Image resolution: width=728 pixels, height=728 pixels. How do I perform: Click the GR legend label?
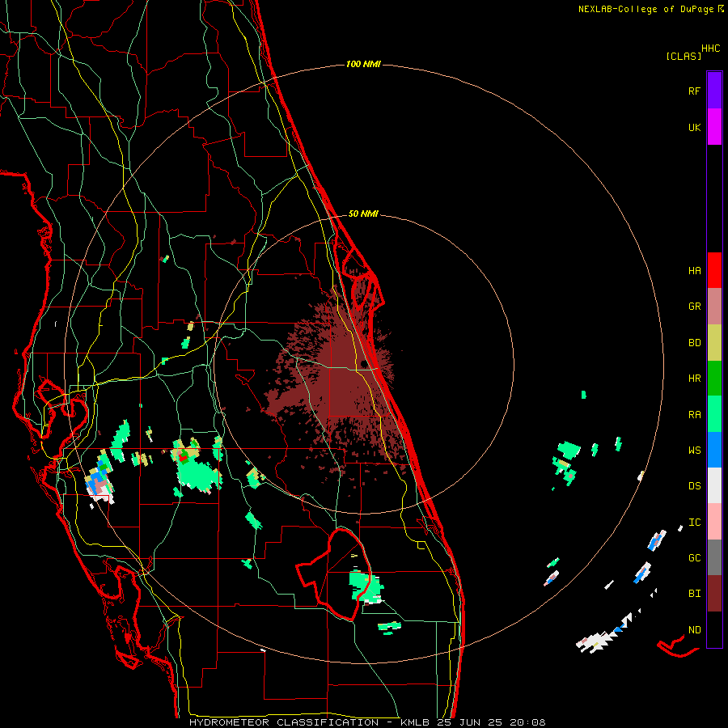tap(694, 307)
